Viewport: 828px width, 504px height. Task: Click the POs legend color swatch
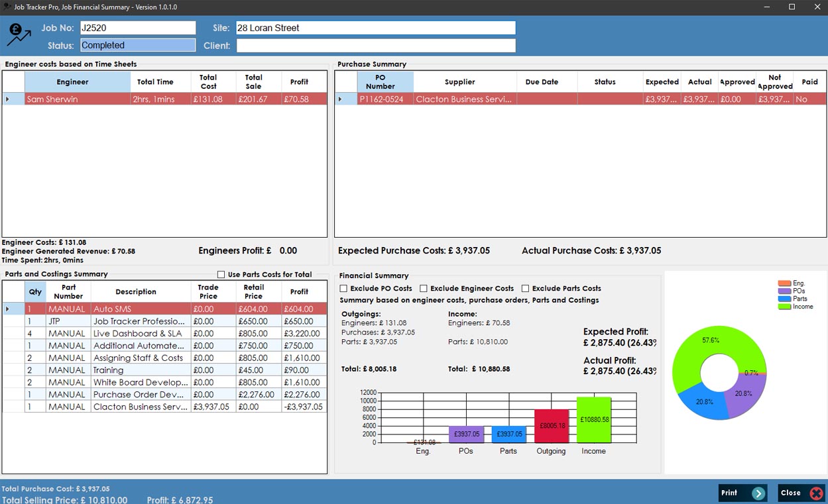[784, 291]
